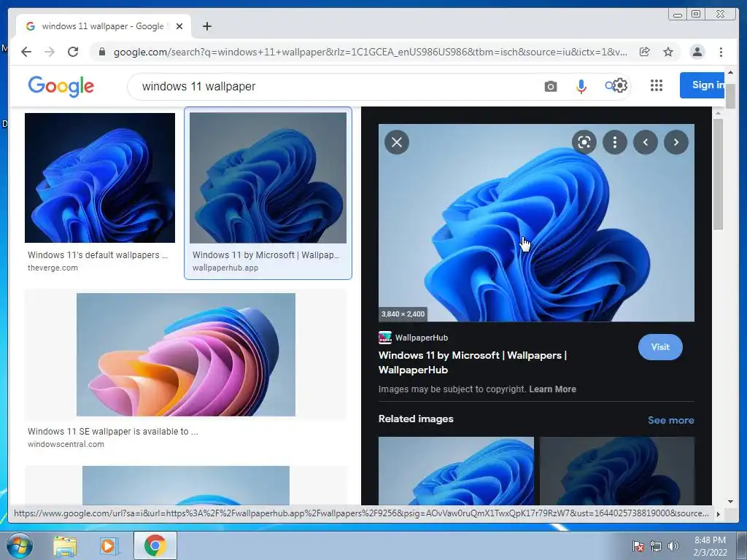Click the search box with windows 11 wallpaper

333,86
